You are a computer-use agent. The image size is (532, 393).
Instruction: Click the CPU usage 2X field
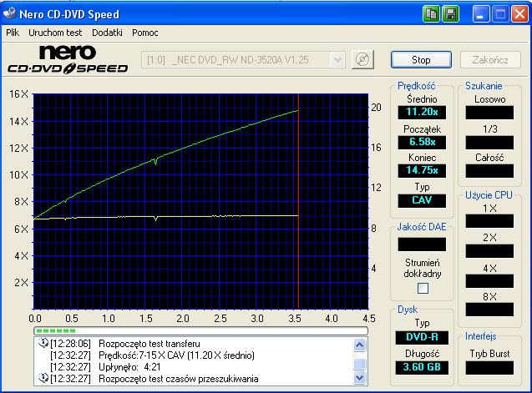pos(489,251)
